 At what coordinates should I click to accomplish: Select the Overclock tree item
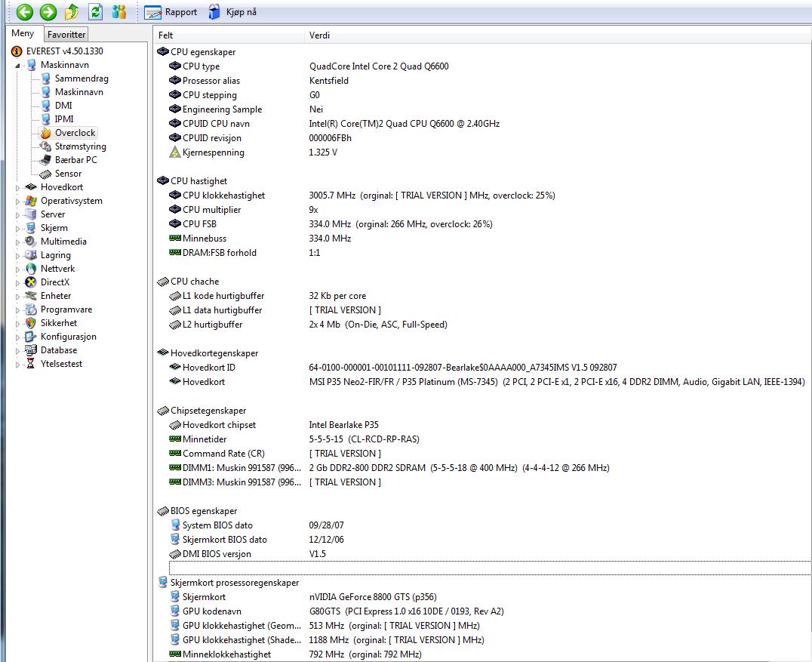tap(75, 133)
